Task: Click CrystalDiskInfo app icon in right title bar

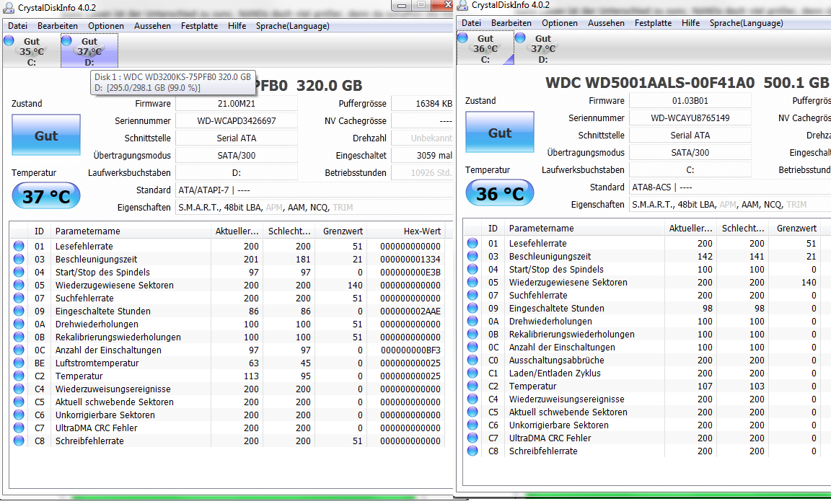Action: pos(462,5)
